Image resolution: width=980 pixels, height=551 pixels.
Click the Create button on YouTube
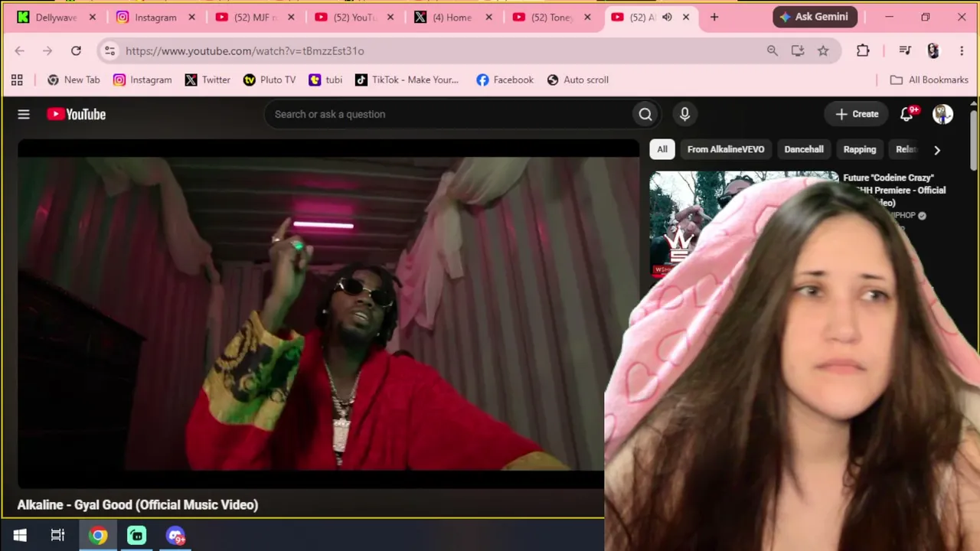[857, 114]
